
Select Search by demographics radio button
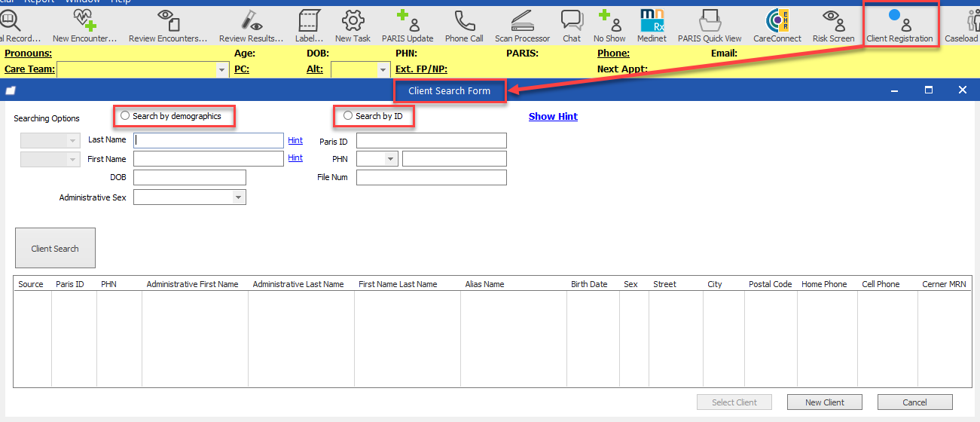coord(125,116)
